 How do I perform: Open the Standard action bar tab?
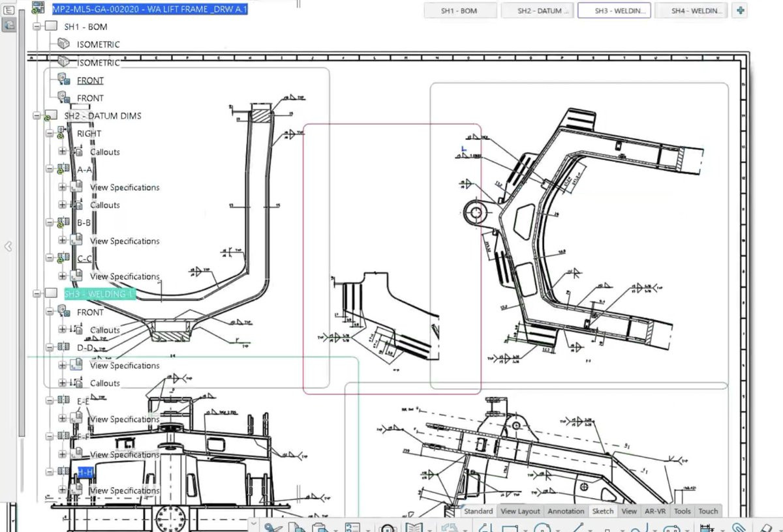pos(478,511)
